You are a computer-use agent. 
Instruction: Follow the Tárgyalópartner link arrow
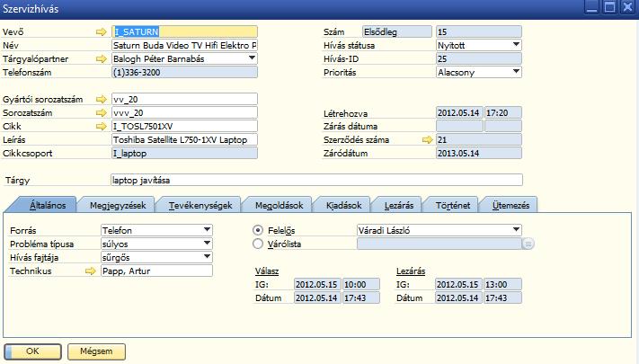pyautogui.click(x=101, y=59)
